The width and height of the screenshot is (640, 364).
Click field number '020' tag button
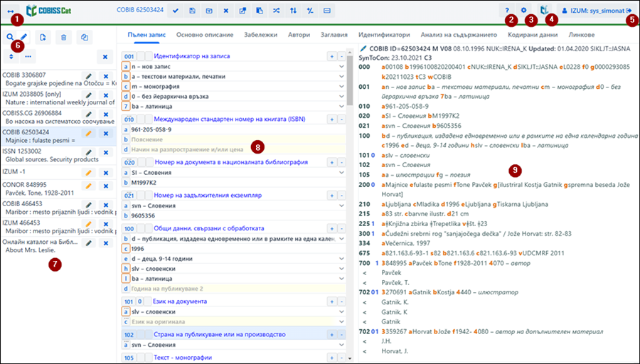click(129, 162)
